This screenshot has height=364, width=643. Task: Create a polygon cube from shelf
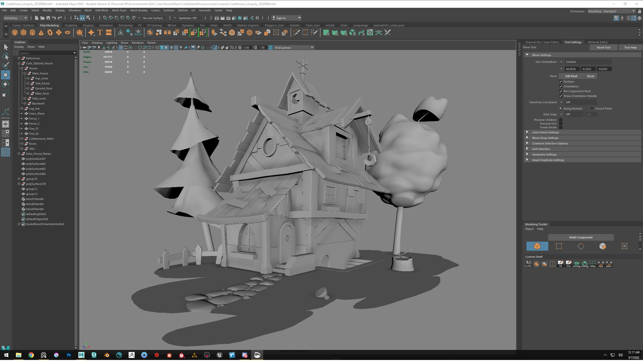coord(24,33)
